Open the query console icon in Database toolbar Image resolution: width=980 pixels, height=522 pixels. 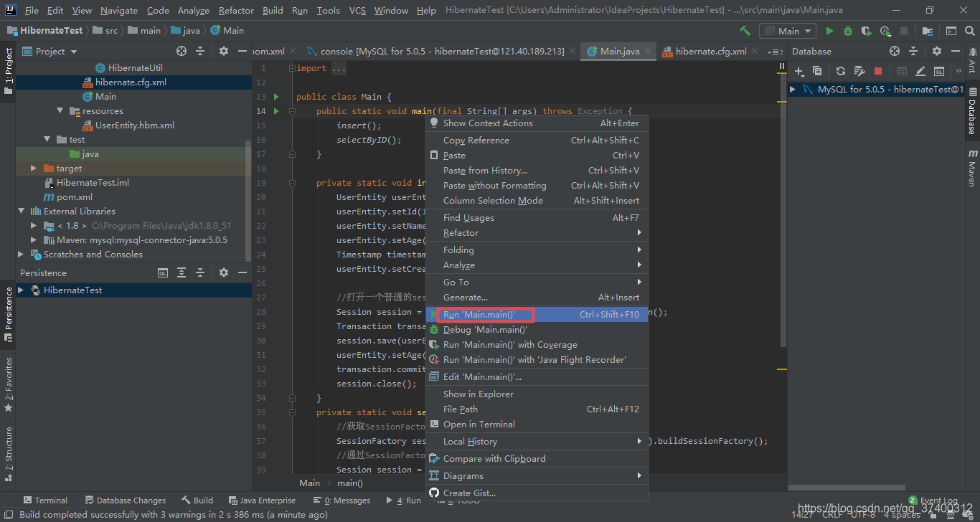tap(939, 71)
